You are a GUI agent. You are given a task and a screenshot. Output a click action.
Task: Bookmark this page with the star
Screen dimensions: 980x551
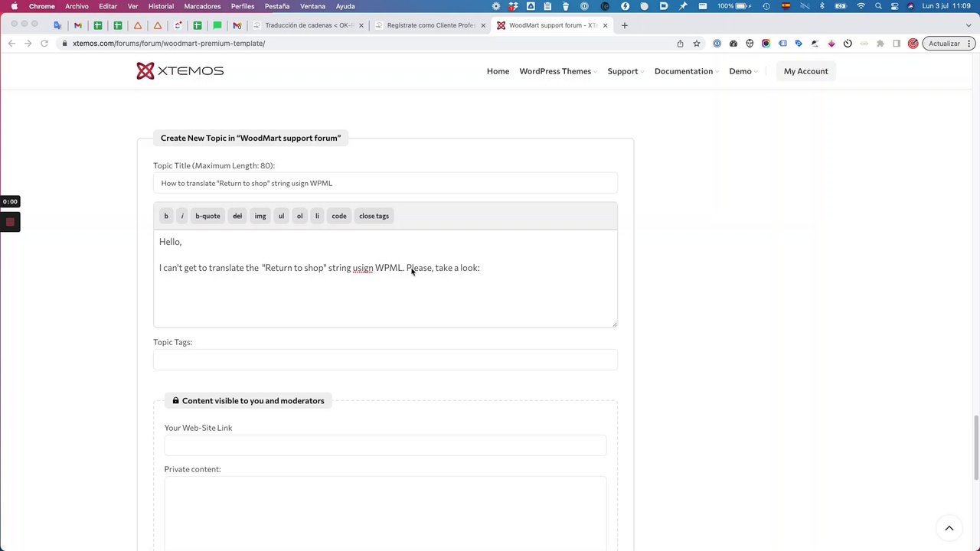point(697,44)
